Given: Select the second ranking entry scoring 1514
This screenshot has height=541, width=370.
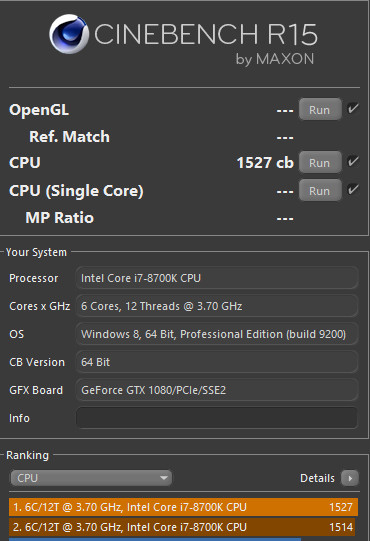Looking at the screenshot, I should [x=183, y=527].
